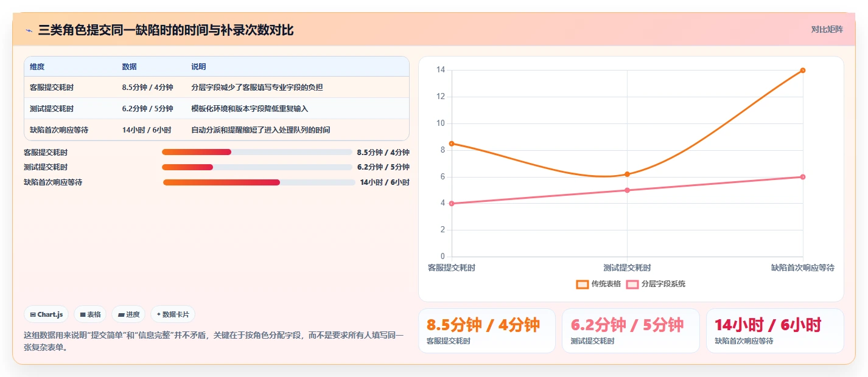Open the 6.2分钟 / 5分钟 data card
This screenshot has height=377, width=868.
point(631,331)
